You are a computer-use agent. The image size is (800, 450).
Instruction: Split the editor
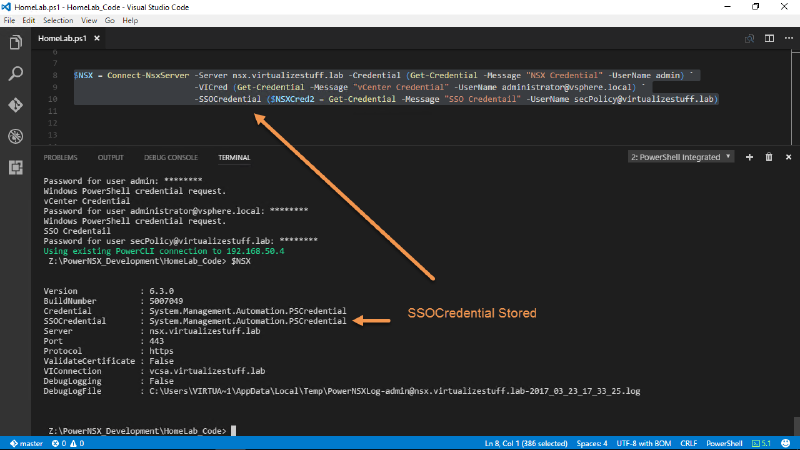pos(769,38)
